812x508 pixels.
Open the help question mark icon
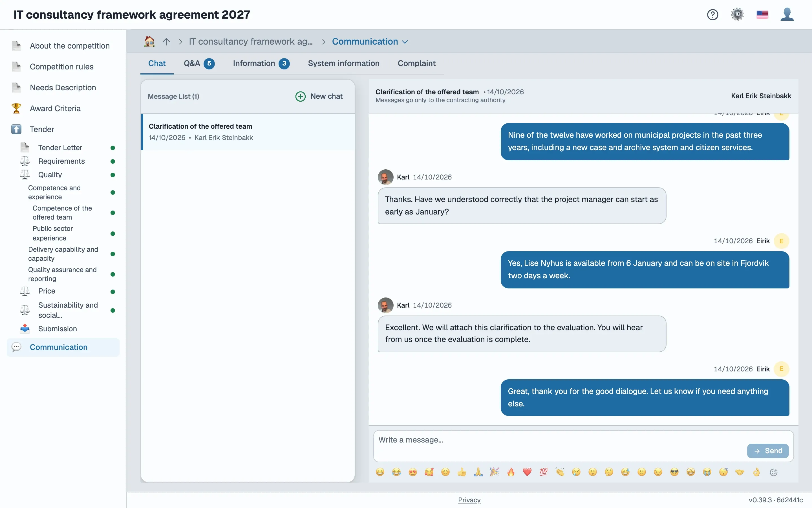(x=712, y=15)
